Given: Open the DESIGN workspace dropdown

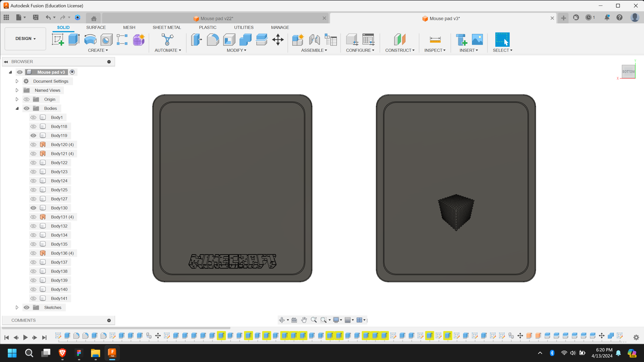Looking at the screenshot, I should click(x=25, y=38).
